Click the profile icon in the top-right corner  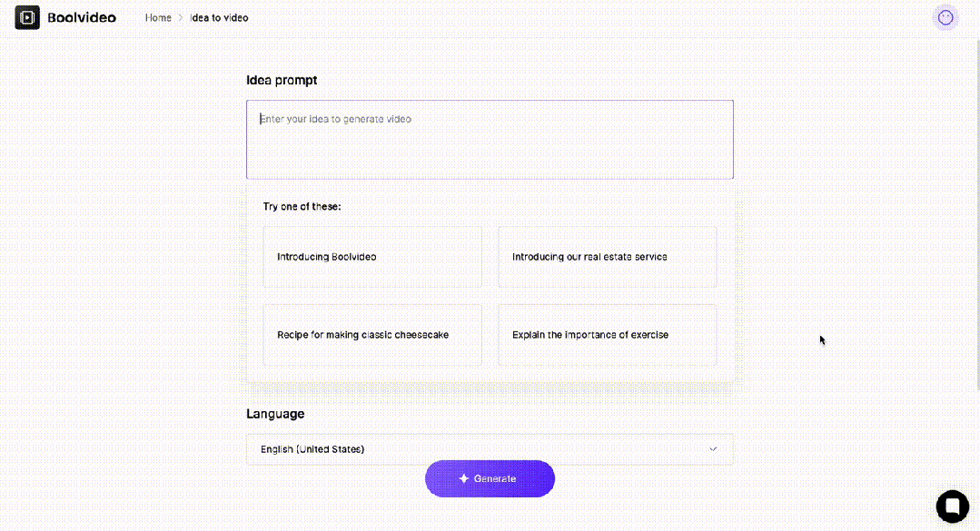(945, 17)
